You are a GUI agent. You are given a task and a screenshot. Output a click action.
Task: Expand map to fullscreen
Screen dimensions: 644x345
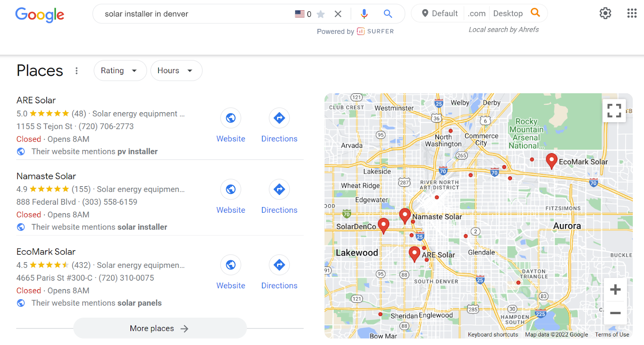pyautogui.click(x=614, y=111)
